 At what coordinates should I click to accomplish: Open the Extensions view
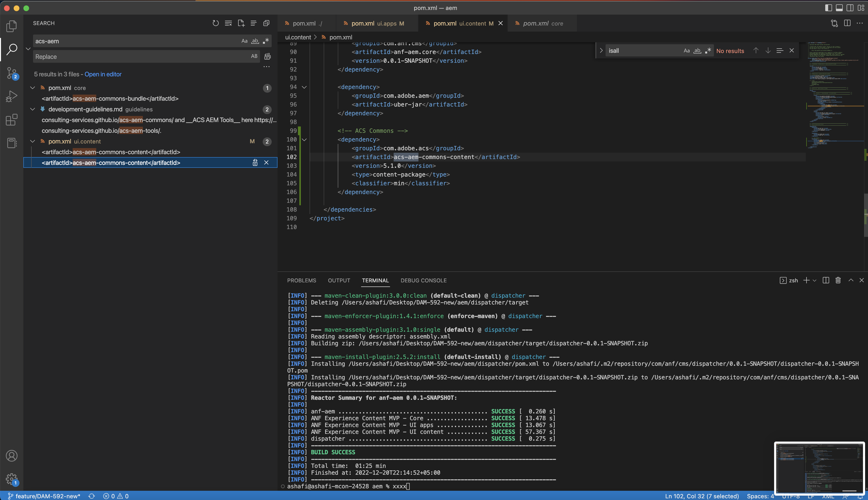(11, 120)
